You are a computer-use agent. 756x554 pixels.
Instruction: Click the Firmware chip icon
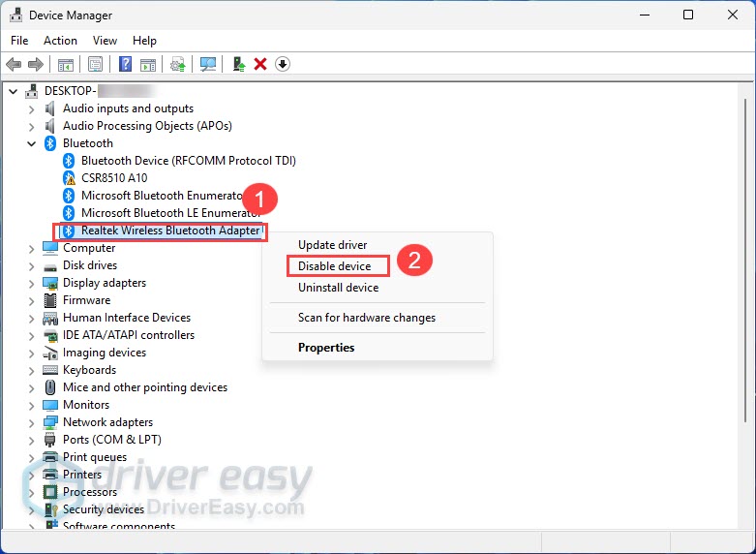(x=50, y=300)
